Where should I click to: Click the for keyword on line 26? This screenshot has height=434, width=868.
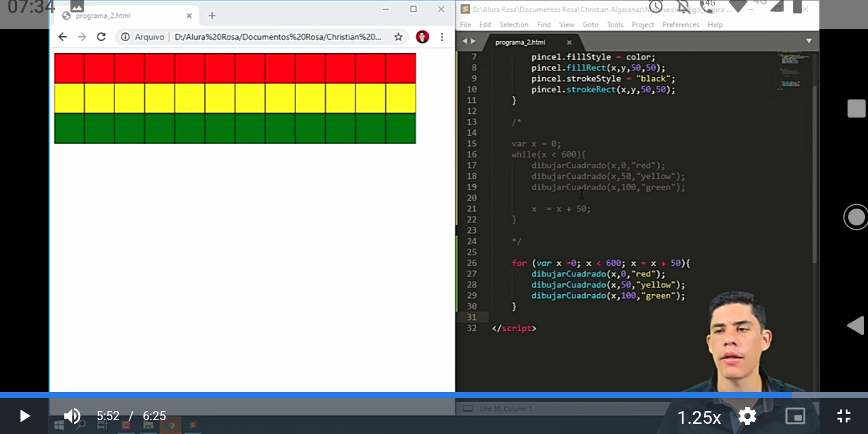click(519, 263)
